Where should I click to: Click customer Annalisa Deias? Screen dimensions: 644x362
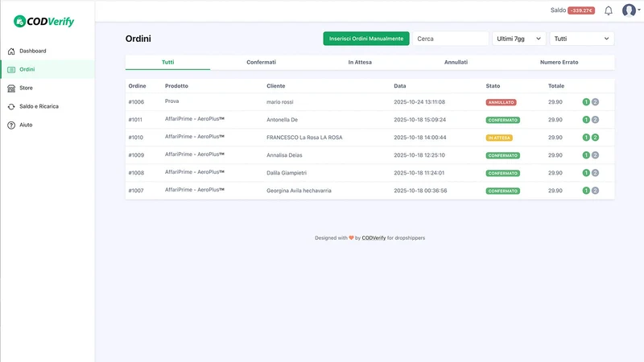click(284, 155)
